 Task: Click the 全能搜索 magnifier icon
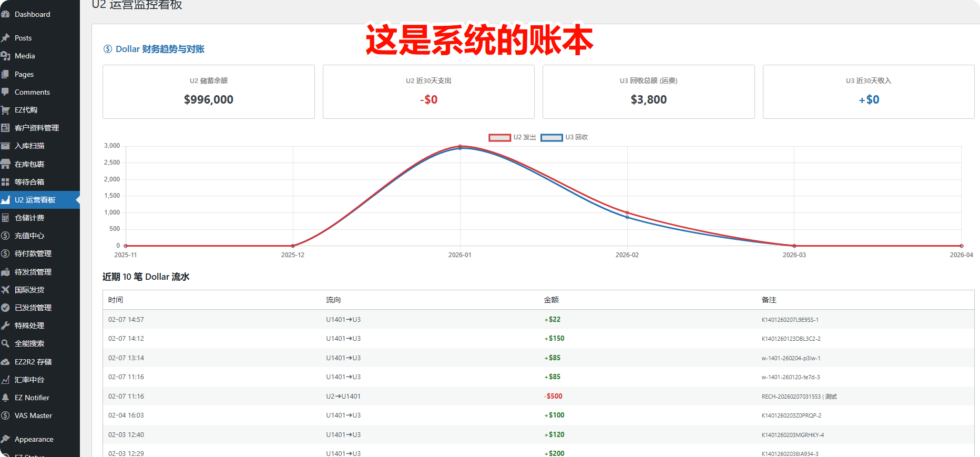(6, 343)
